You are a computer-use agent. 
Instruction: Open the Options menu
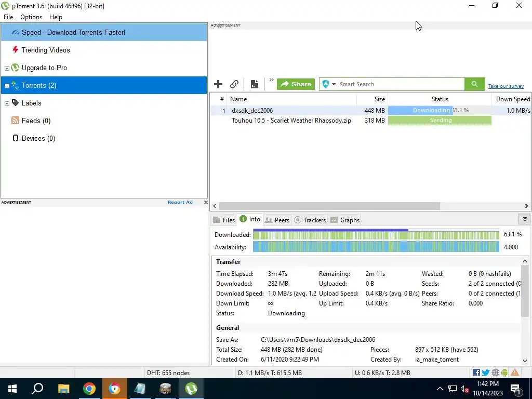click(31, 17)
